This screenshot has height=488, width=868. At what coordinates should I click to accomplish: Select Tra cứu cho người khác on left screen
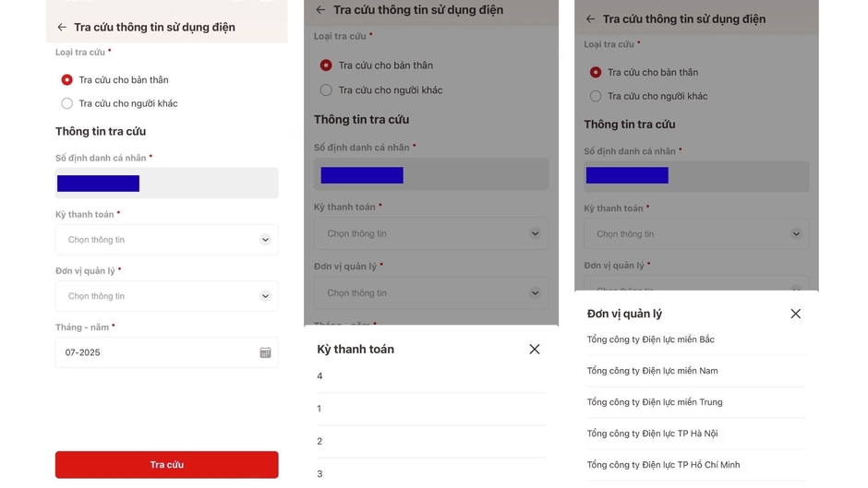[x=119, y=103]
